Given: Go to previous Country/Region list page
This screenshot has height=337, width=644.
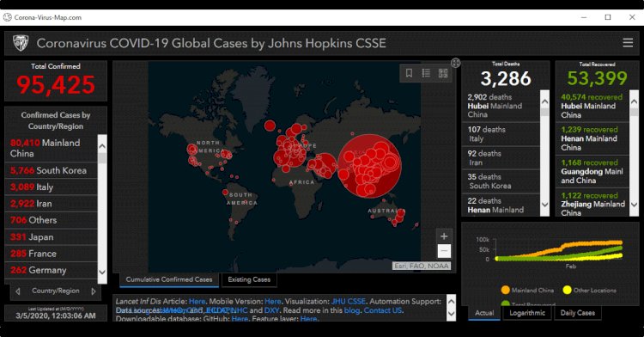Looking at the screenshot, I should pos(18,291).
